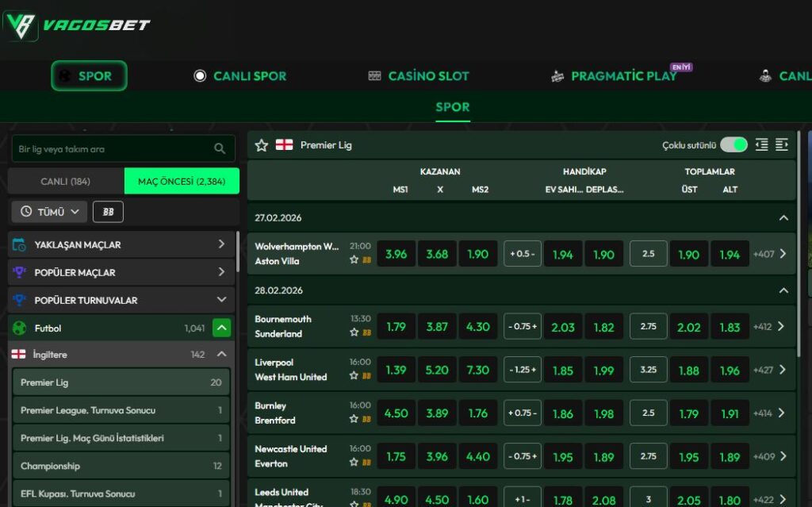Screen dimensions: 812x507
Task: Open more markets arrow for Wolverhampton match
Action: (783, 254)
